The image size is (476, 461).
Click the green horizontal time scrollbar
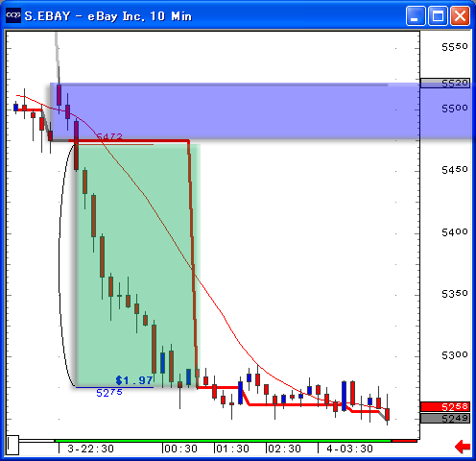click(x=223, y=441)
